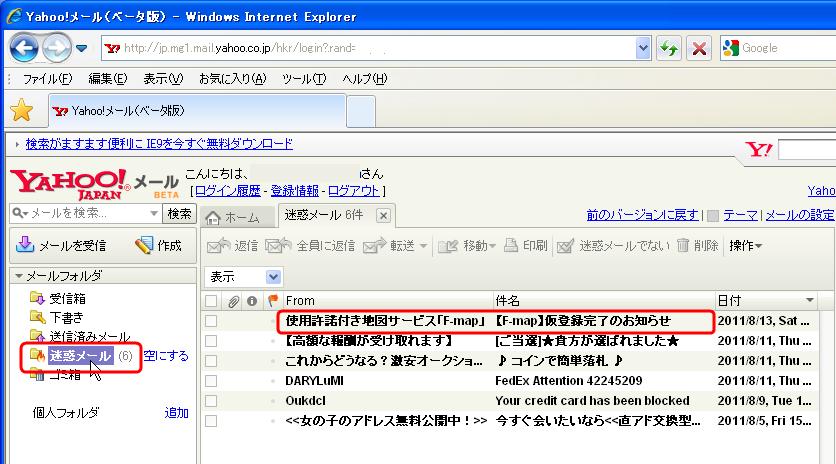Click the 返信 reply toolbar button
Screen dimensions: 836x464
tap(232, 245)
